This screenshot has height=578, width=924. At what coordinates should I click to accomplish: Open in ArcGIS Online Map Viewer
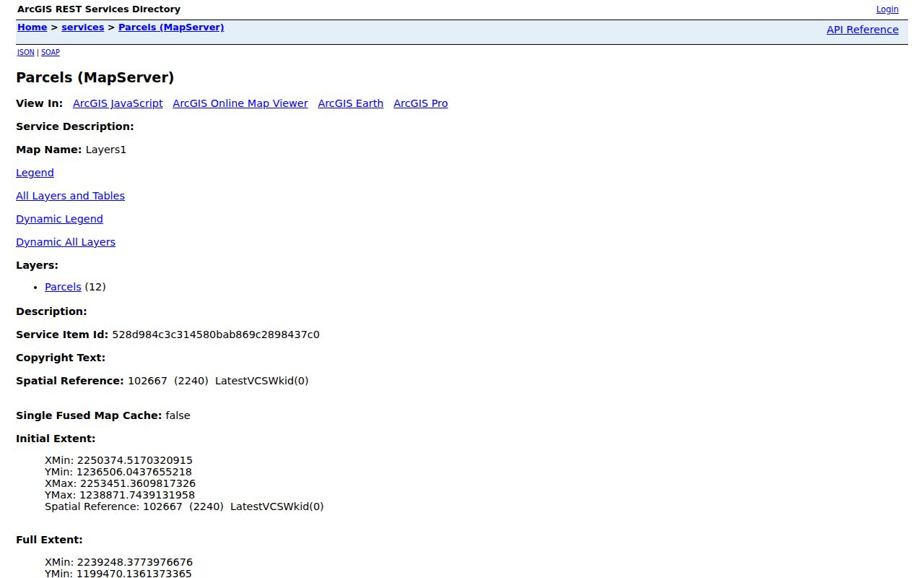240,103
